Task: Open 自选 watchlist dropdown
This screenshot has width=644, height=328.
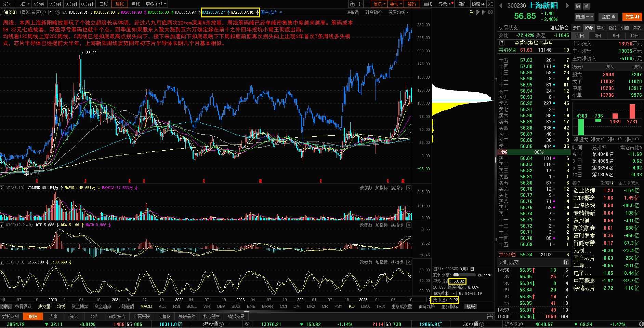Action: [x=584, y=16]
